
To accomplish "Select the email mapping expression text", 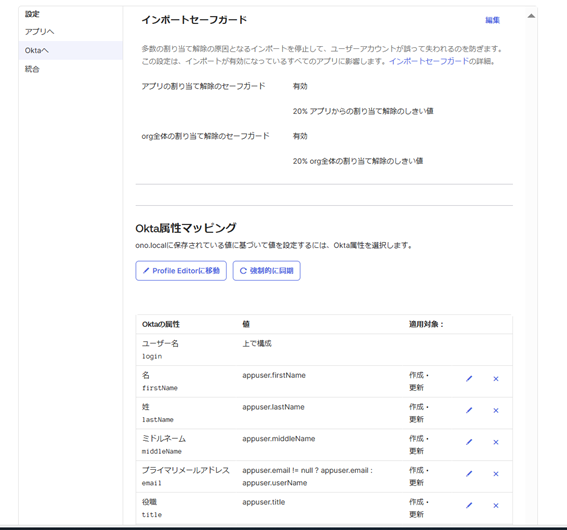I will click(x=307, y=476).
